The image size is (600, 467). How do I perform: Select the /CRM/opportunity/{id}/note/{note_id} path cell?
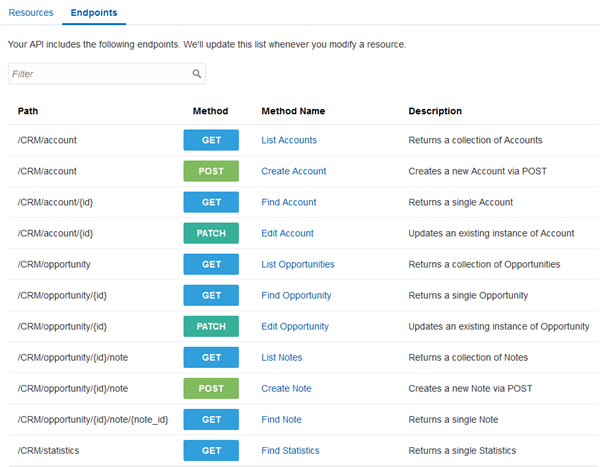[93, 419]
